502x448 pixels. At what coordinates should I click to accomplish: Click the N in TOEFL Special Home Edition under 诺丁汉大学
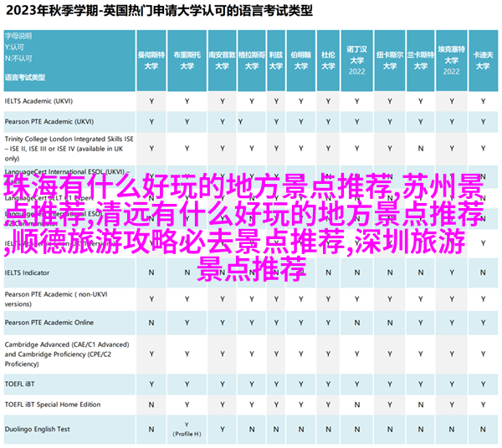click(x=356, y=405)
